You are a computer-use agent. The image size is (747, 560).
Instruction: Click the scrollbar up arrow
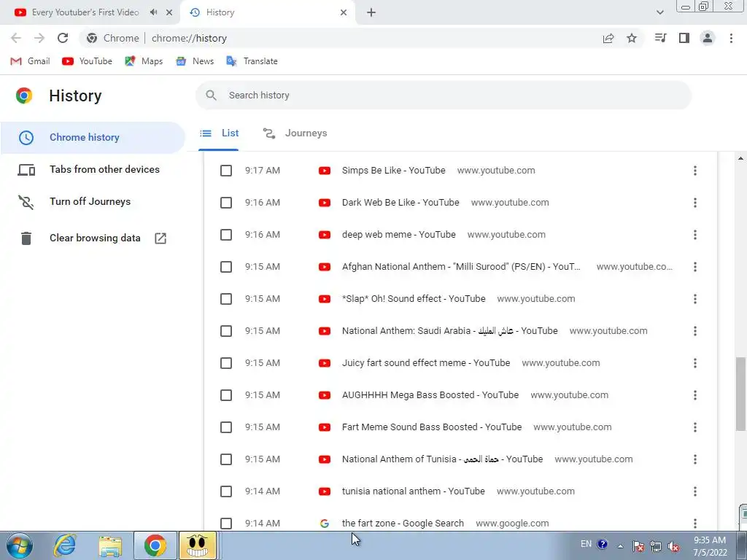[740, 158]
